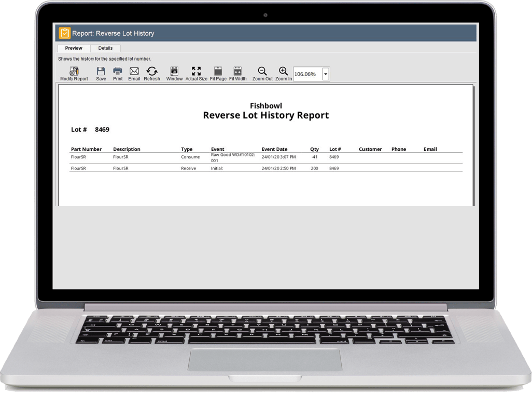
Task: Set the preview to Actual Size
Action: pos(196,74)
